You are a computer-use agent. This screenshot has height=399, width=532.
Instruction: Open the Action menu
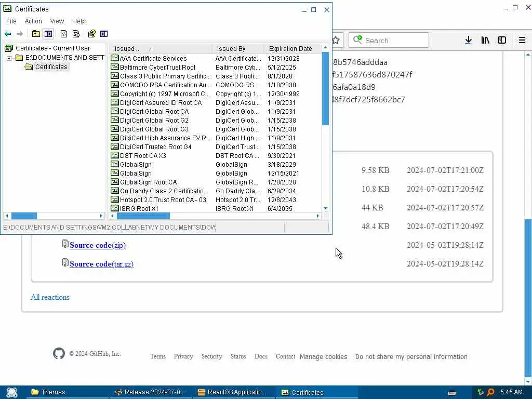[33, 21]
